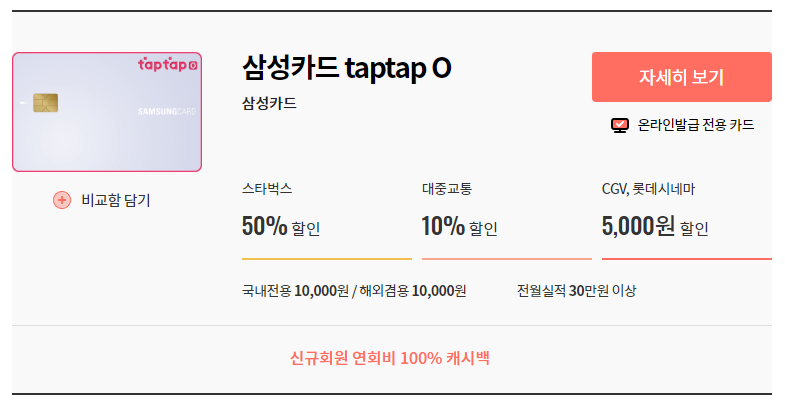Click the SAMSUNGCARD text on card image
785x404 pixels.
tap(167, 112)
